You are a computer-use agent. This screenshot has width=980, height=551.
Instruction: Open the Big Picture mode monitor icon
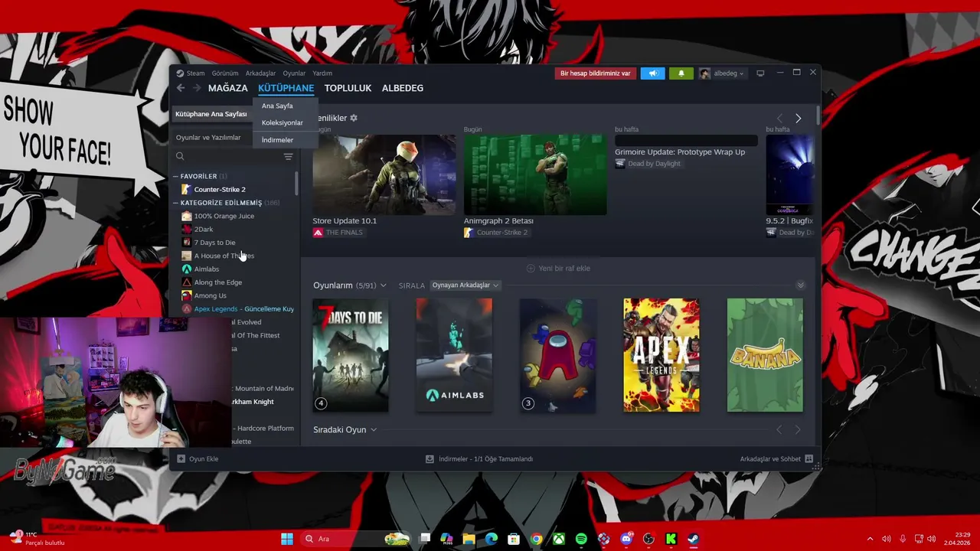coord(760,73)
